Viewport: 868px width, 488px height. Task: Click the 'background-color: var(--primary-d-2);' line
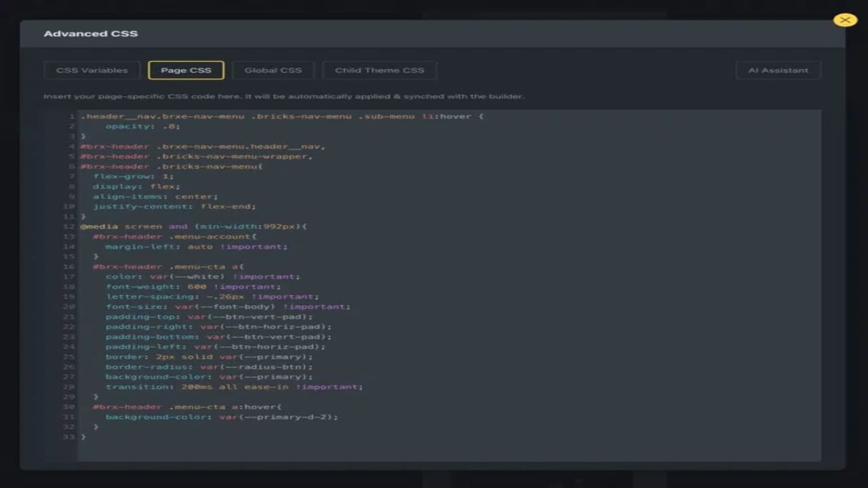pos(221,418)
